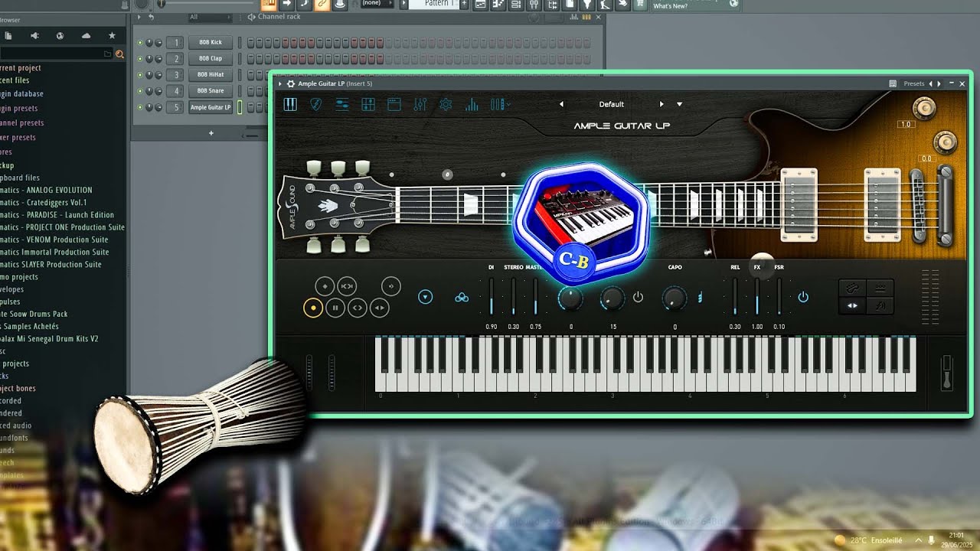This screenshot has width=980, height=551.
Task: Mute the Ample Guitar LP channel
Action: click(x=140, y=107)
